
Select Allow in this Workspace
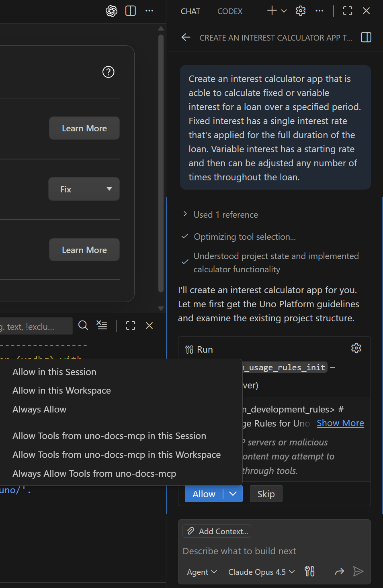(61, 390)
